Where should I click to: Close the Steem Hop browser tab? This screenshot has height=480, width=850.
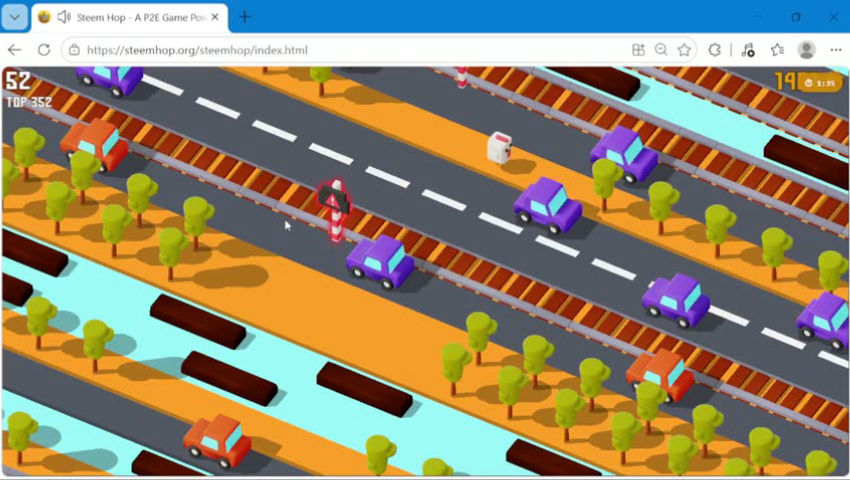click(215, 17)
